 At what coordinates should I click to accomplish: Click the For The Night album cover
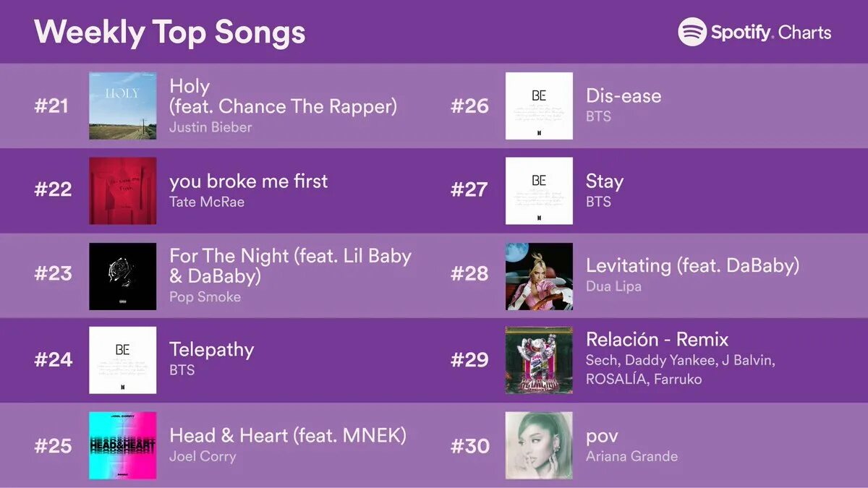[x=122, y=276]
